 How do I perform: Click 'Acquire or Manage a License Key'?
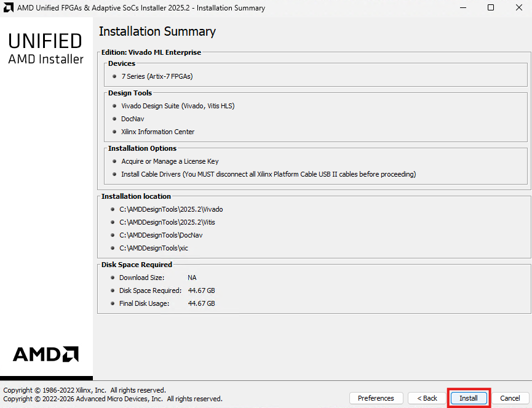170,161
